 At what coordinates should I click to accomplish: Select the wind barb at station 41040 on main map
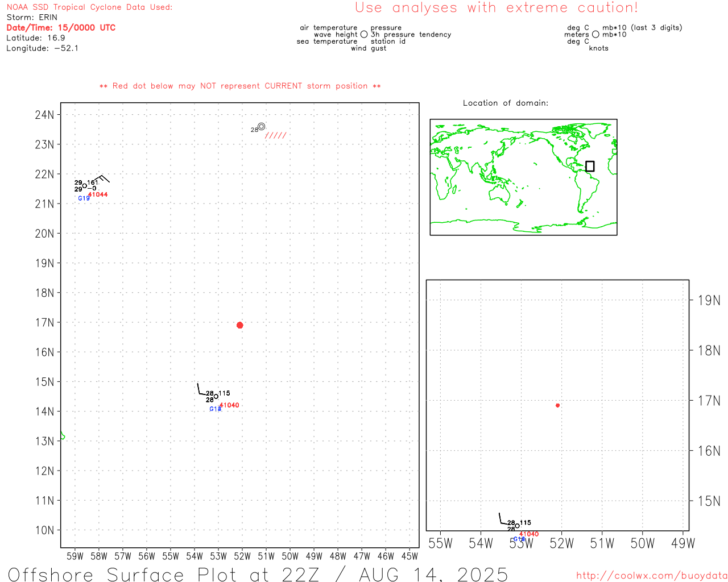[201, 389]
